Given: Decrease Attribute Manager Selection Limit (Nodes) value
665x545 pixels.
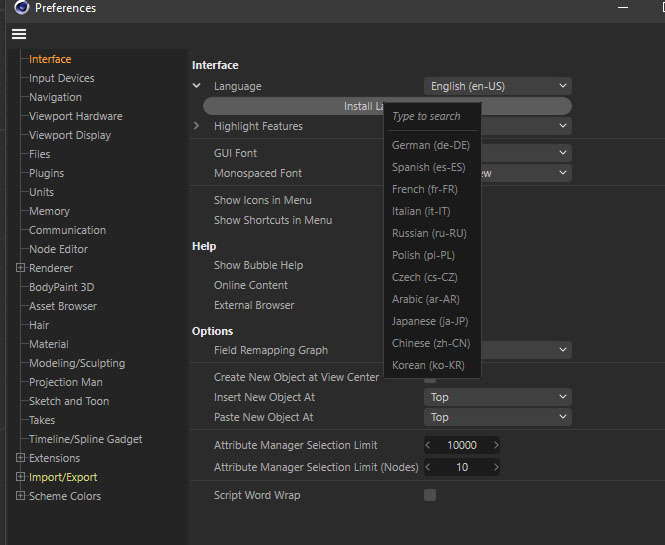Looking at the screenshot, I should (x=429, y=467).
